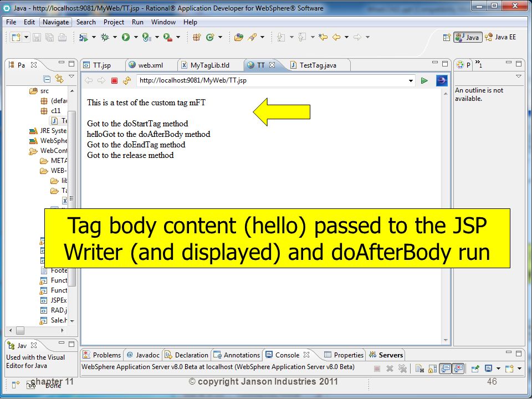Screen dimensions: 532x399
Task: Stop loading page with red stop icon
Action: 114,80
